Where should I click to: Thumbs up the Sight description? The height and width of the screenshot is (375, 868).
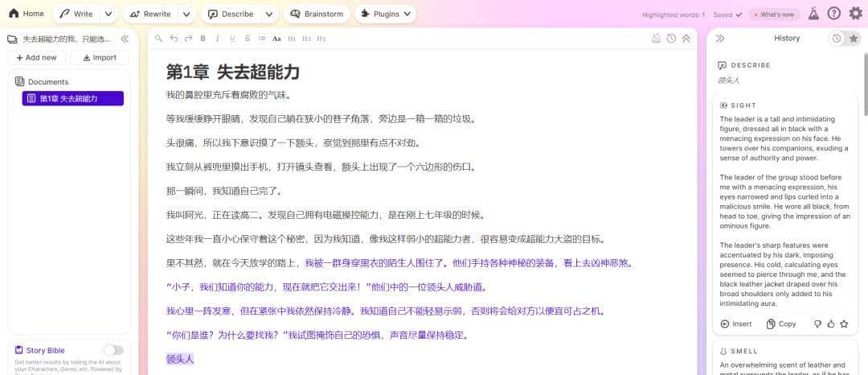(x=830, y=324)
